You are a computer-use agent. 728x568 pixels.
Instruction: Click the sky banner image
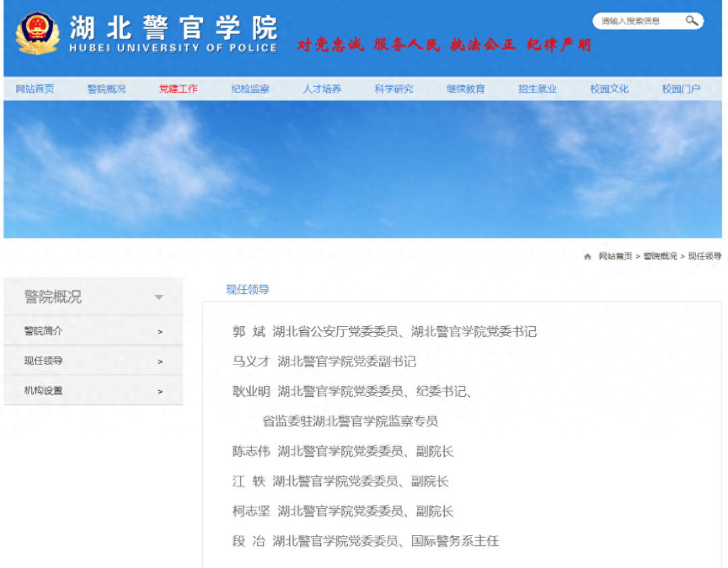(363, 169)
